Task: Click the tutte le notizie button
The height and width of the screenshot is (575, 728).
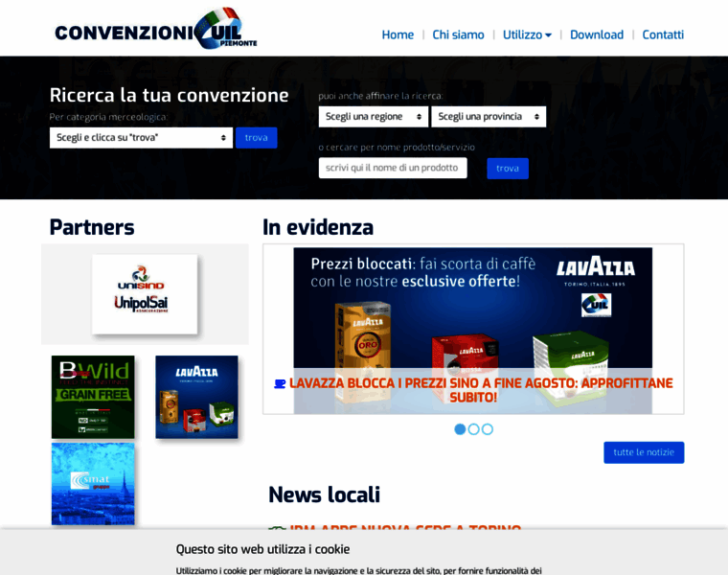Action: (644, 452)
